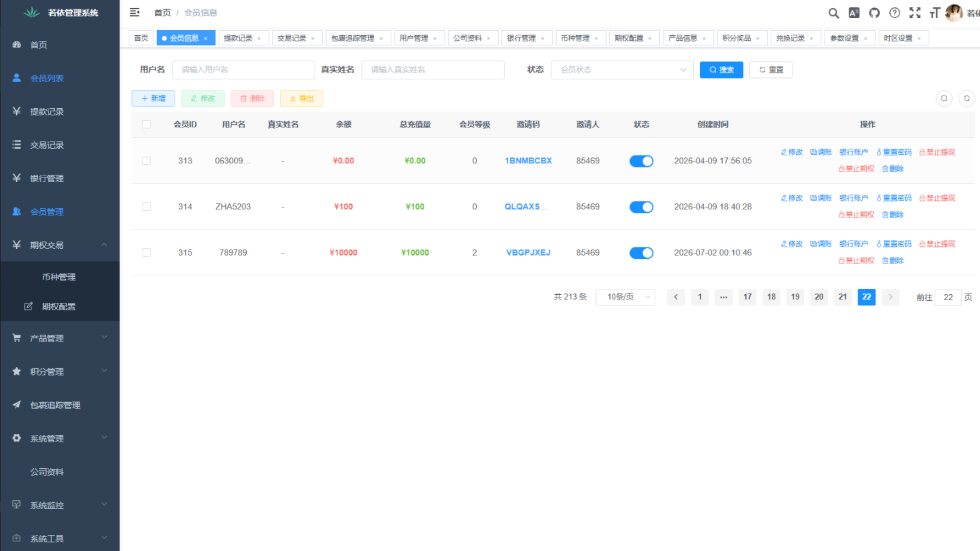Click 调账 for member 313
The image size is (980, 551).
(x=821, y=152)
